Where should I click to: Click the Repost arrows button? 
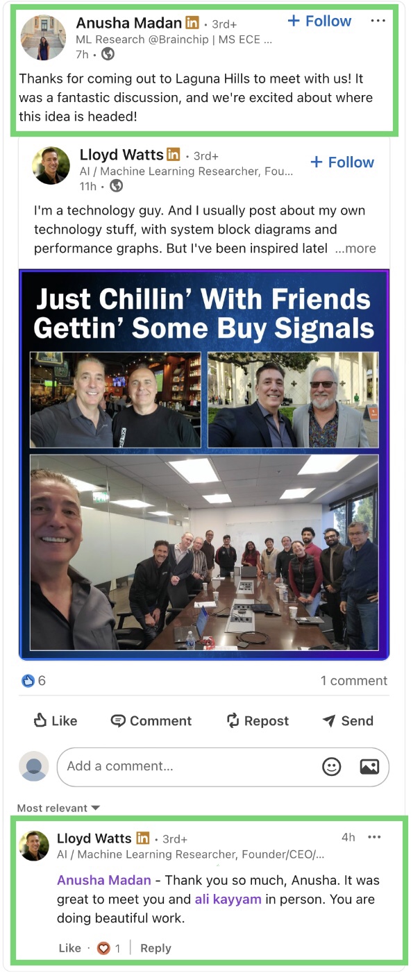[x=258, y=721]
